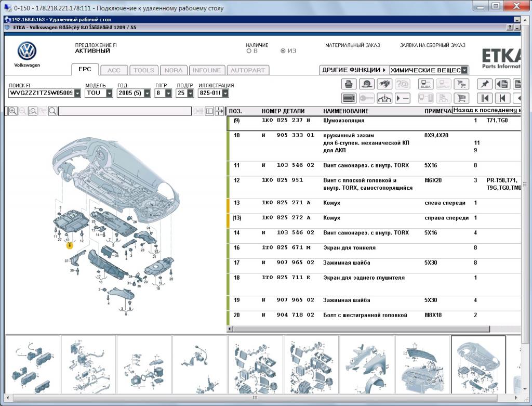The width and height of the screenshot is (532, 406).
Task: Click the barcode list icon
Action: [x=349, y=98]
